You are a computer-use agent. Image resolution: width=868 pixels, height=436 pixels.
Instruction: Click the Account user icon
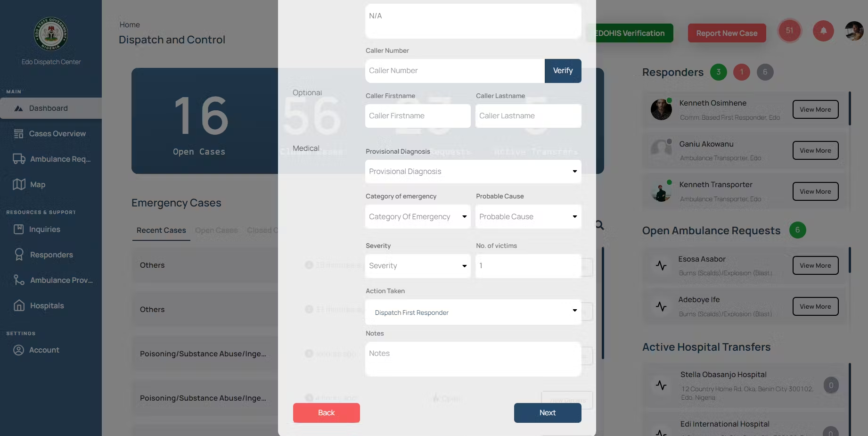click(19, 350)
